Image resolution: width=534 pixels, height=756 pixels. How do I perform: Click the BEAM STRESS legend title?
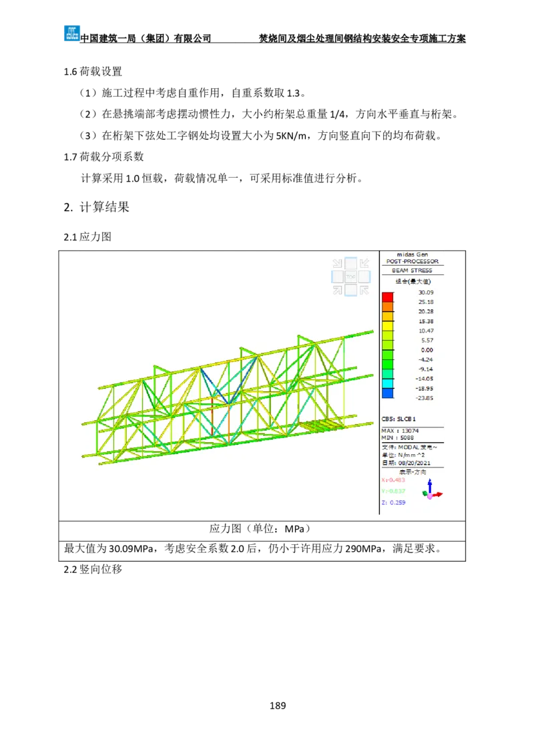(412, 270)
